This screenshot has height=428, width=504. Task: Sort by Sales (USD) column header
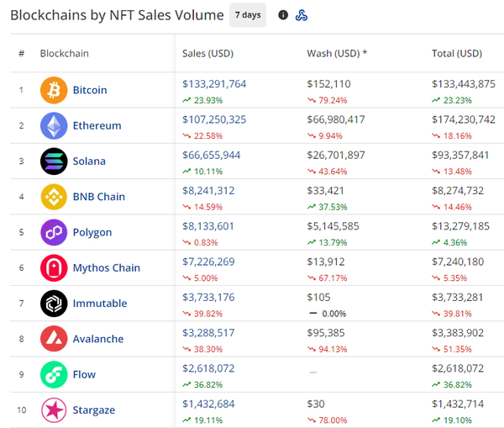click(x=207, y=54)
